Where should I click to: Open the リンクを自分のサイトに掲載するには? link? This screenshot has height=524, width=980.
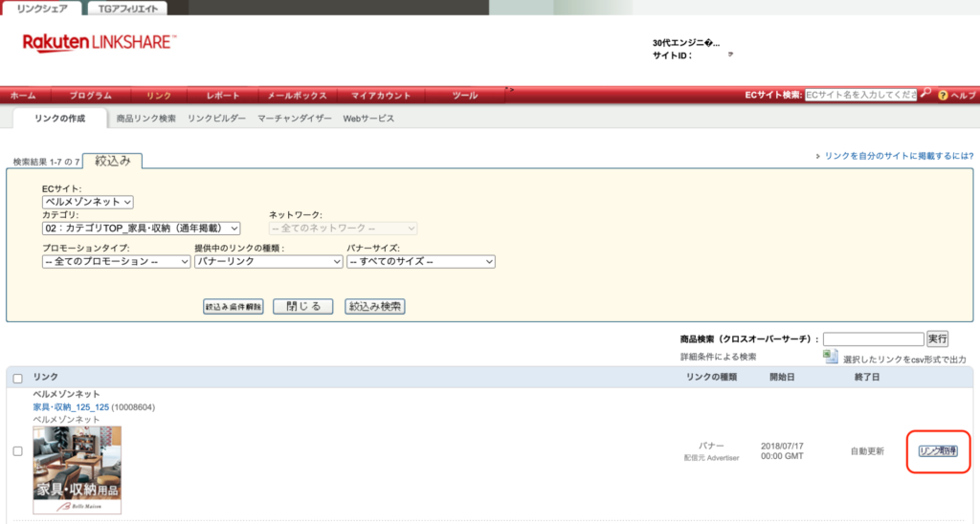pos(898,156)
